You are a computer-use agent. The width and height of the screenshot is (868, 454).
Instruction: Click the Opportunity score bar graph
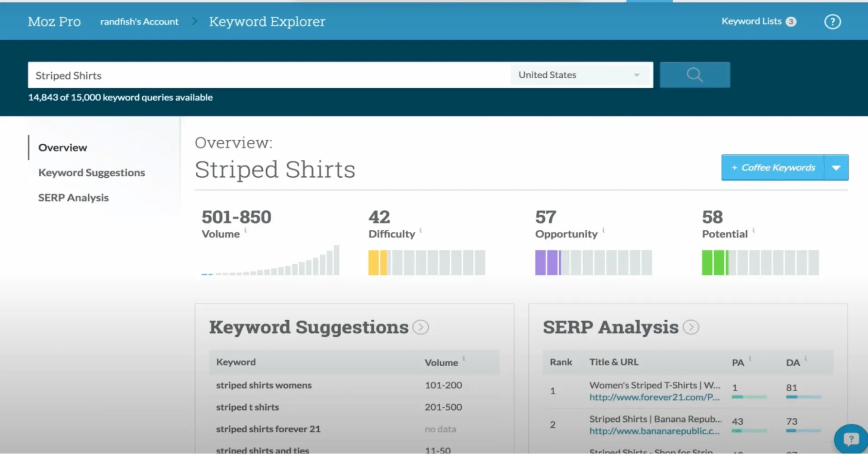[593, 262]
